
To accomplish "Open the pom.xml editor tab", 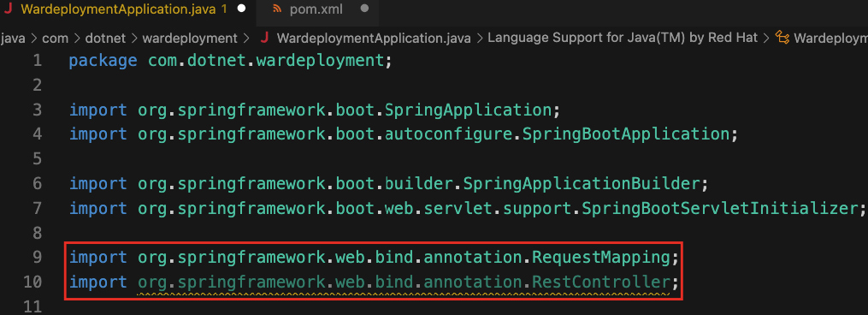I will (x=317, y=9).
